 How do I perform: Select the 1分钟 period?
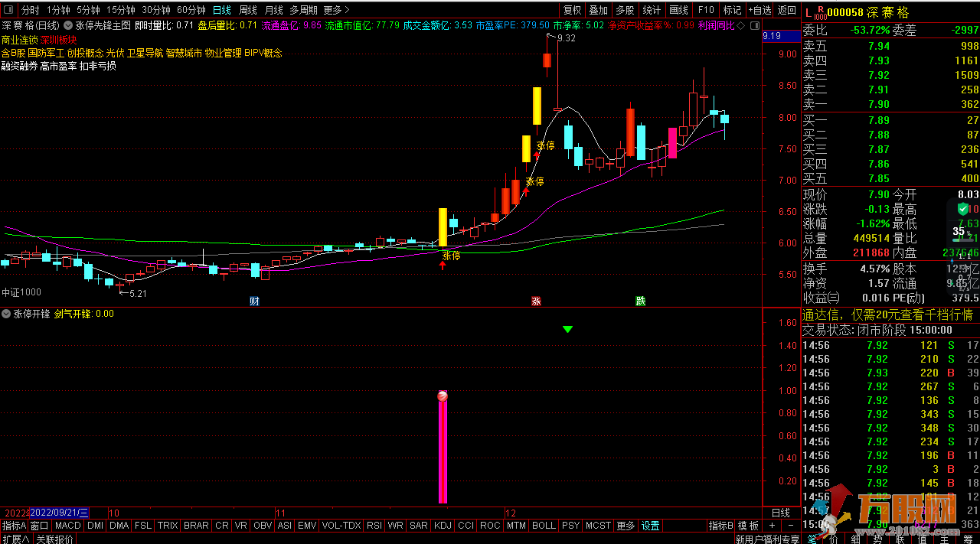click(59, 10)
